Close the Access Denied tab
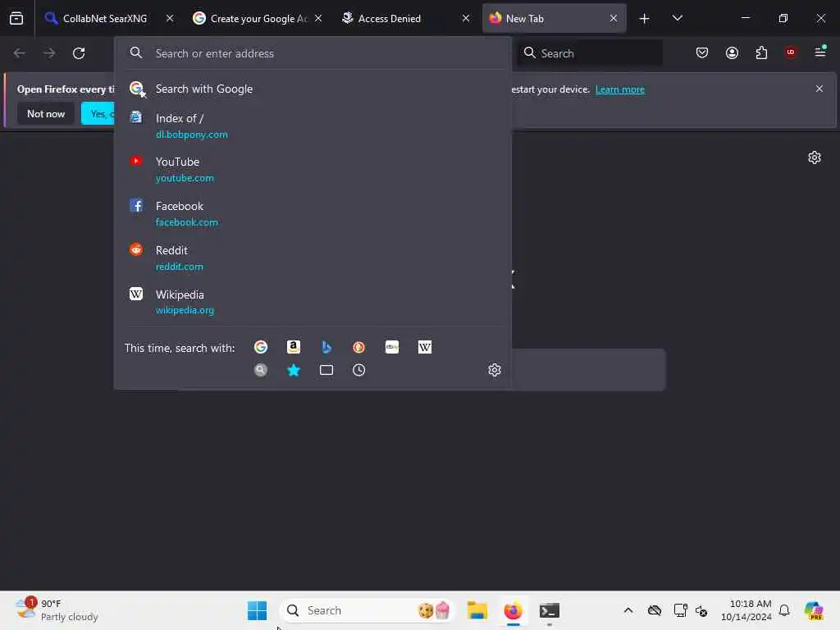 pos(466,18)
